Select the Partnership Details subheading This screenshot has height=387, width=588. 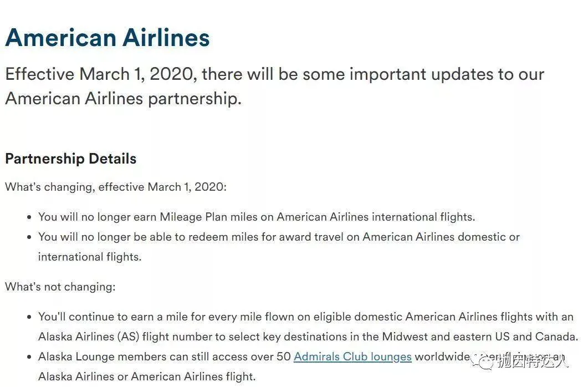[71, 159]
